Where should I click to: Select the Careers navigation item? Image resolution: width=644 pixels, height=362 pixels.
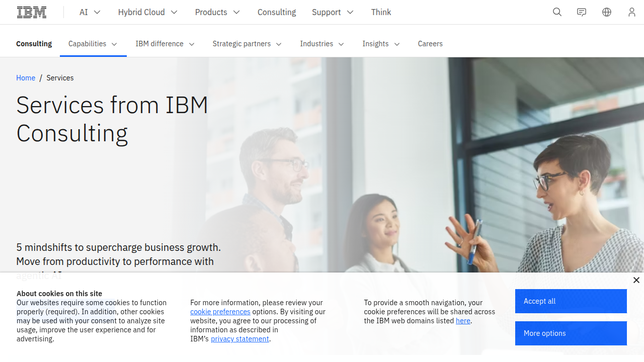point(430,44)
